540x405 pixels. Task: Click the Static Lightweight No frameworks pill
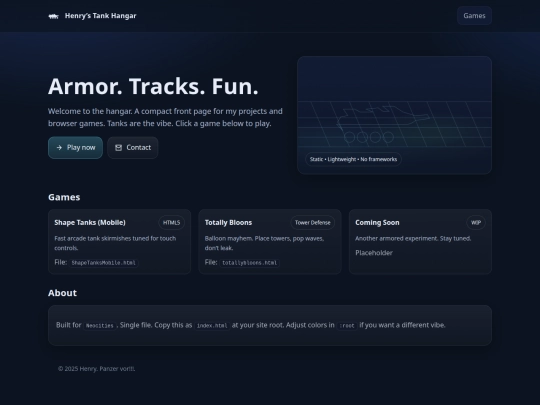click(353, 159)
